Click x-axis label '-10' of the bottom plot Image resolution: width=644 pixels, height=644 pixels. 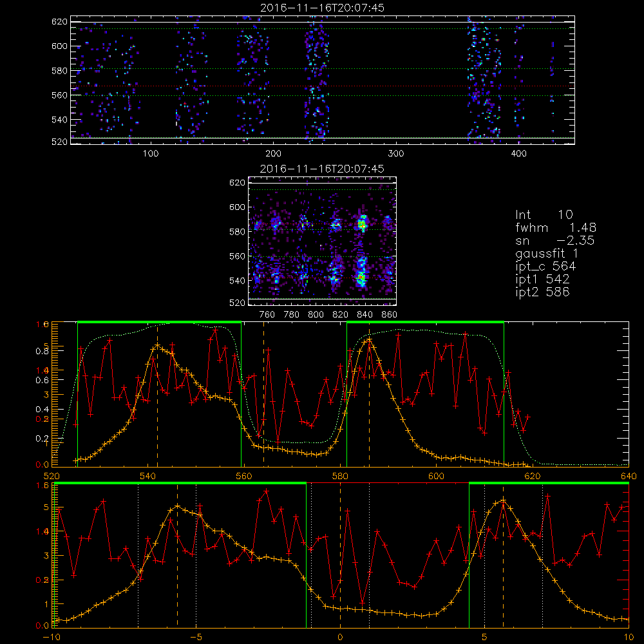(x=52, y=637)
